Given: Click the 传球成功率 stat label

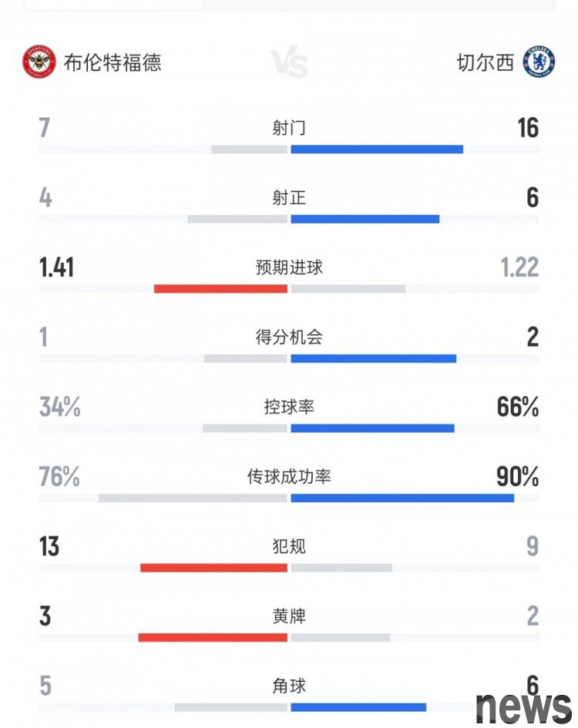Looking at the screenshot, I should pyautogui.click(x=289, y=477).
